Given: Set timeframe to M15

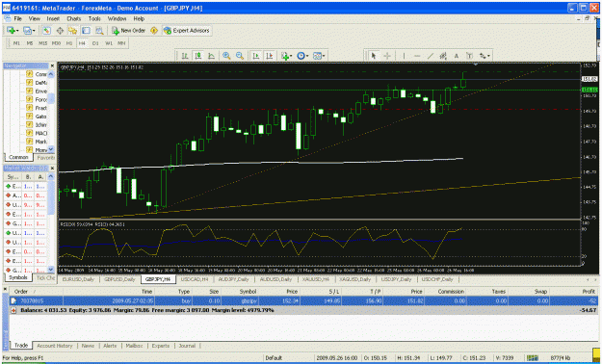Looking at the screenshot, I should pos(42,43).
